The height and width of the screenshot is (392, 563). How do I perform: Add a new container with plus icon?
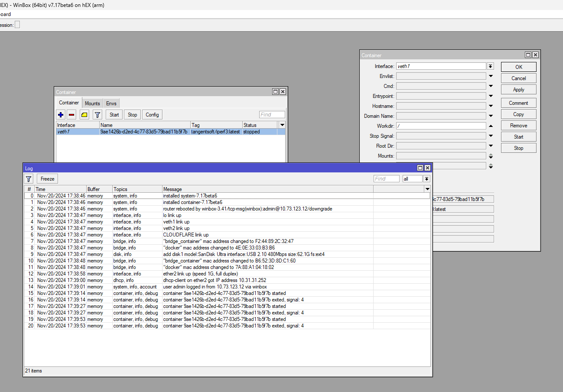tap(61, 115)
